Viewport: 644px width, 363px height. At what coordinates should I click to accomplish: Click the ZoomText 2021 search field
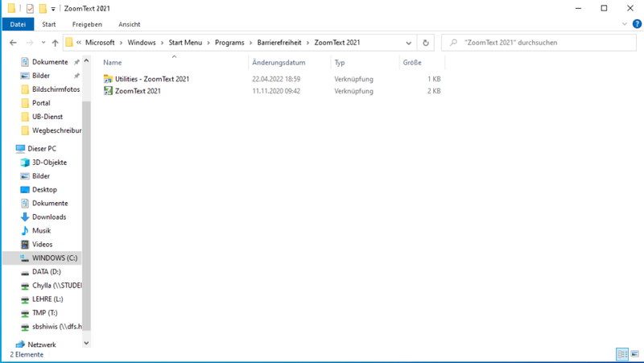pos(539,43)
